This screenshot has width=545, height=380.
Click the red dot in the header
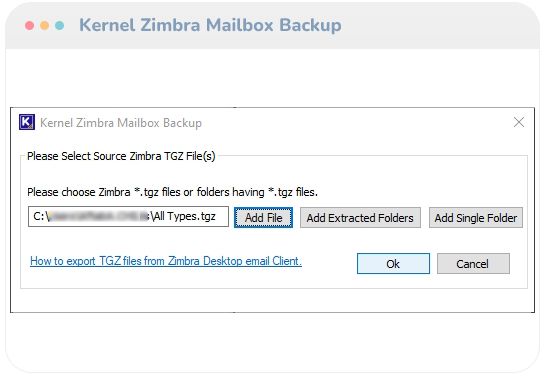coord(30,25)
